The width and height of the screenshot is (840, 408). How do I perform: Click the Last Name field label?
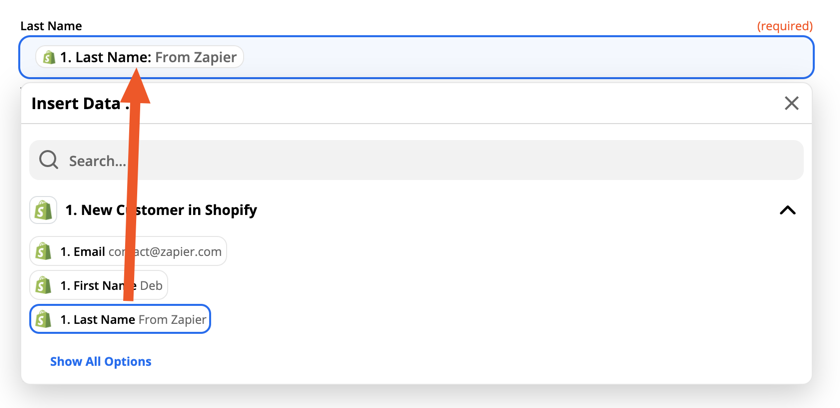pos(51,26)
